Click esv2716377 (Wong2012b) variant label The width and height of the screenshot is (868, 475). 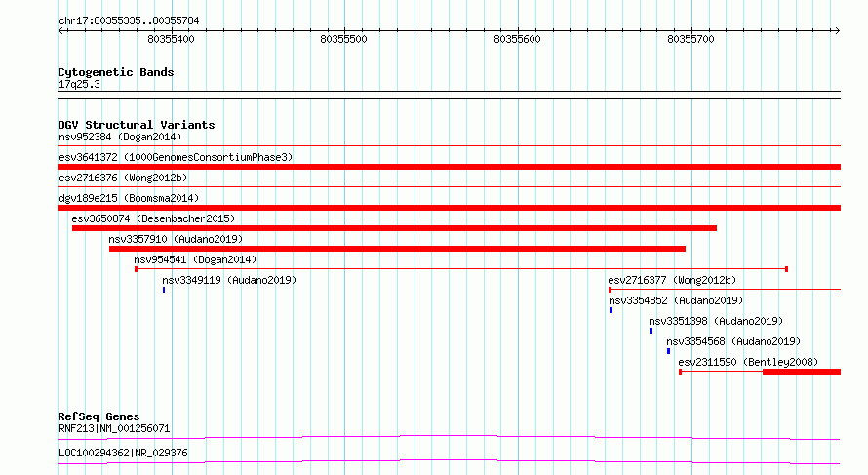point(672,280)
